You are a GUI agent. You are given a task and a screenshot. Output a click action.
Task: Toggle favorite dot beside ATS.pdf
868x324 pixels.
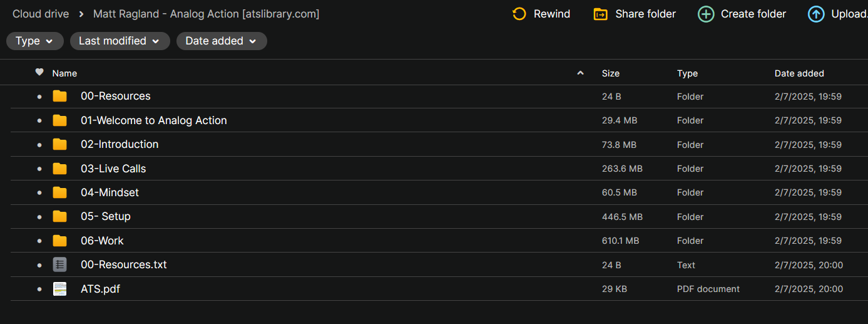pyautogui.click(x=39, y=290)
